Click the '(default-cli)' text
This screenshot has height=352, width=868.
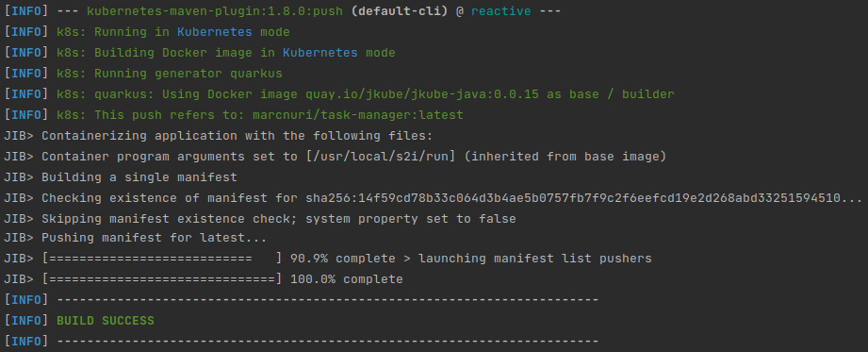click(x=399, y=11)
